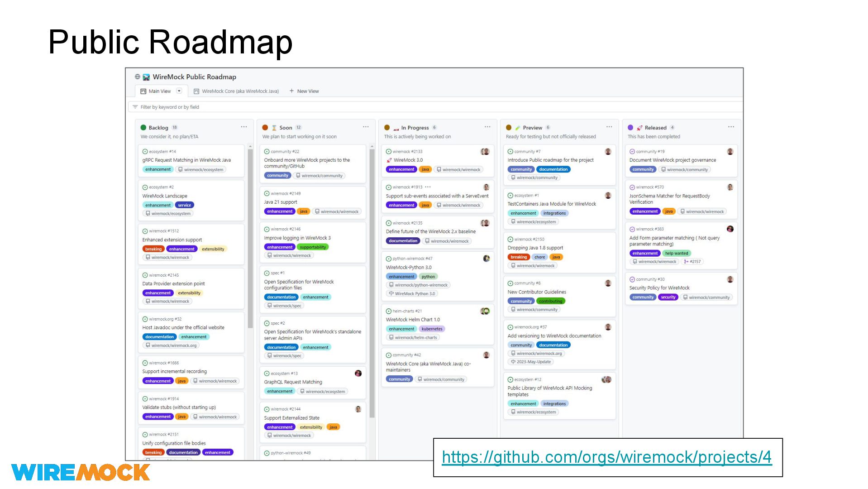This screenshot has height=489, width=868.
Task: Click the wiremock/ecosystem repo chip on gRPC card
Action: coord(200,170)
